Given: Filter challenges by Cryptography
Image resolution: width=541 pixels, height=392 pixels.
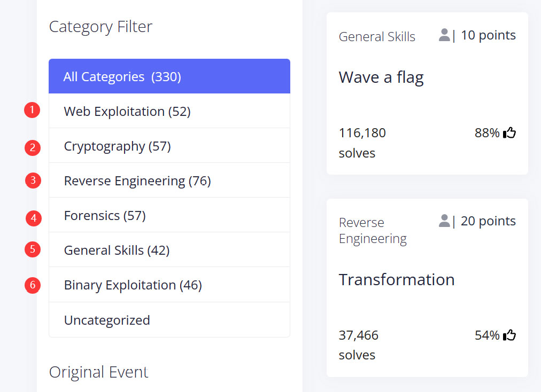Looking at the screenshot, I should pyautogui.click(x=117, y=146).
